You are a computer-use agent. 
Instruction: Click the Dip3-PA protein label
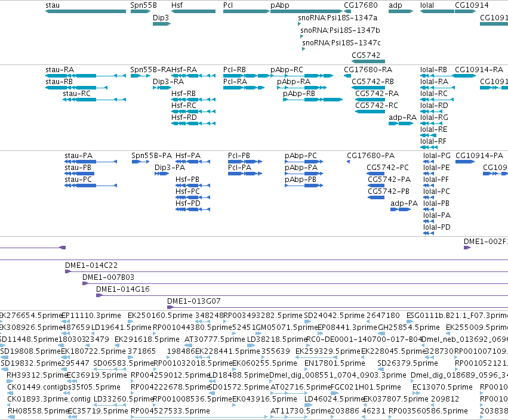point(170,168)
